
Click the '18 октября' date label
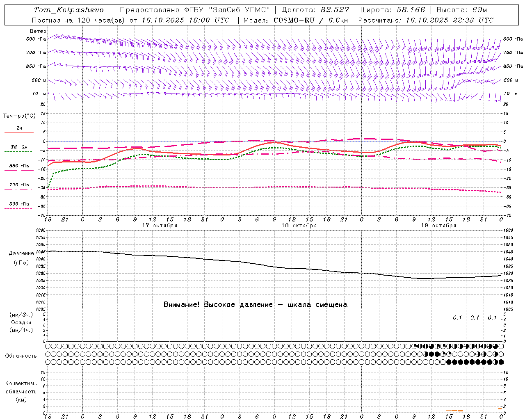click(x=299, y=226)
